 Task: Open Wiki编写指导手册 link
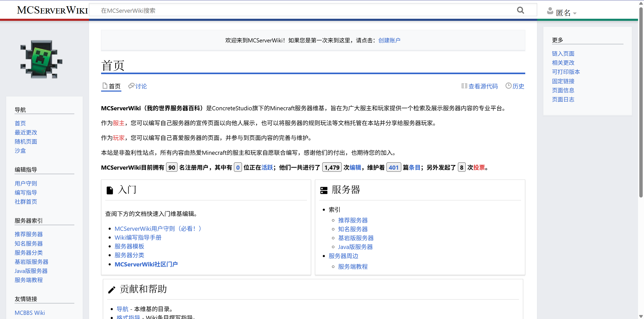[x=138, y=238]
